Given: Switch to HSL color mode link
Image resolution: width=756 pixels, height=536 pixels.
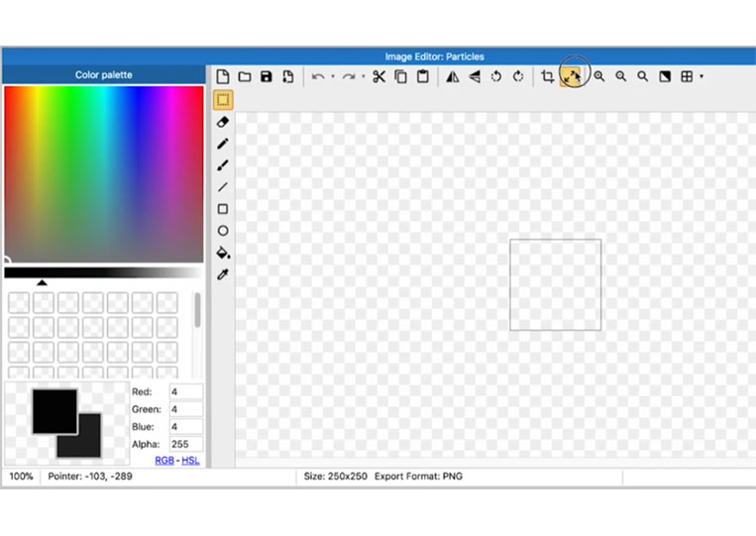Looking at the screenshot, I should coord(190,461).
